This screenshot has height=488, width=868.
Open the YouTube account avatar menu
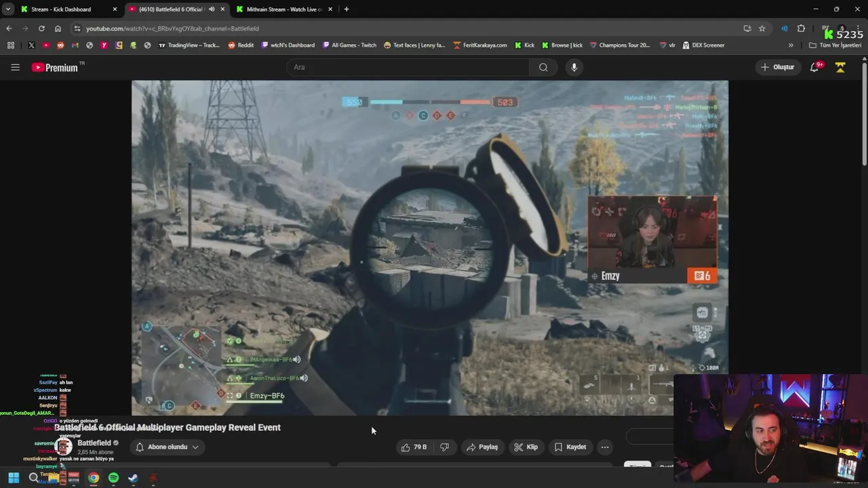(840, 67)
